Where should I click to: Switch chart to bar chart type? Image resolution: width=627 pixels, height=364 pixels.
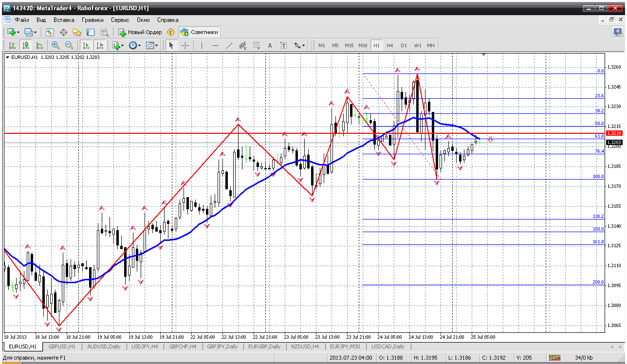click(12, 45)
